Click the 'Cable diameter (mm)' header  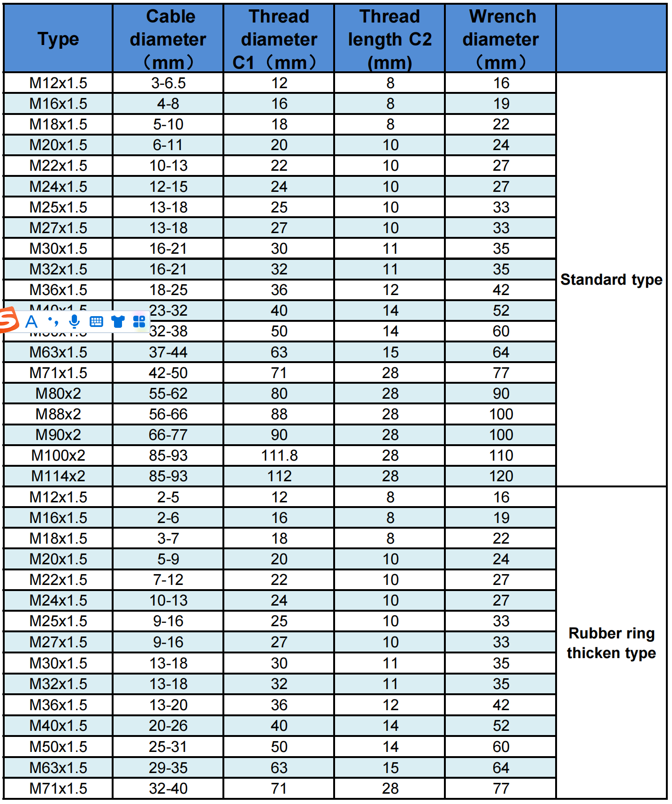(x=168, y=38)
